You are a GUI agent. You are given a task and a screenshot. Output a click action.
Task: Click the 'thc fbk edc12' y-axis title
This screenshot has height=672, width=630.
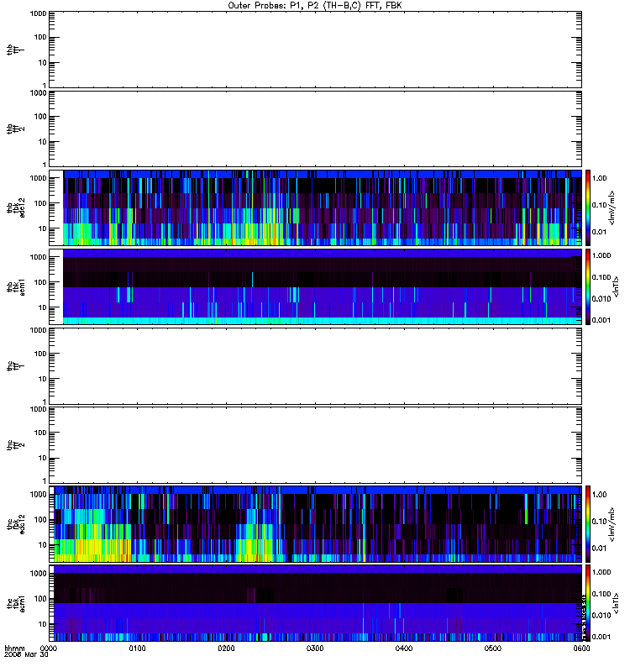tap(15, 524)
